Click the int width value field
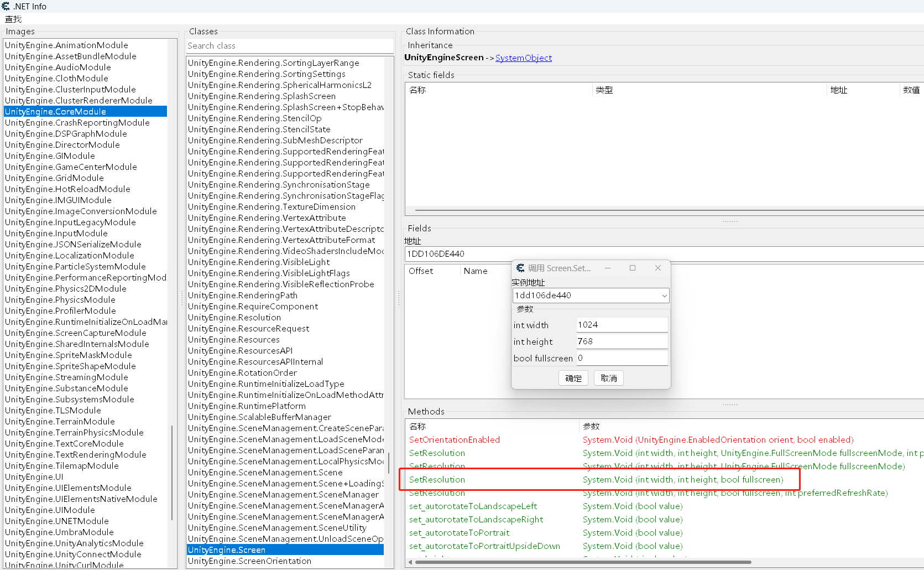This screenshot has width=924, height=570. [622, 325]
